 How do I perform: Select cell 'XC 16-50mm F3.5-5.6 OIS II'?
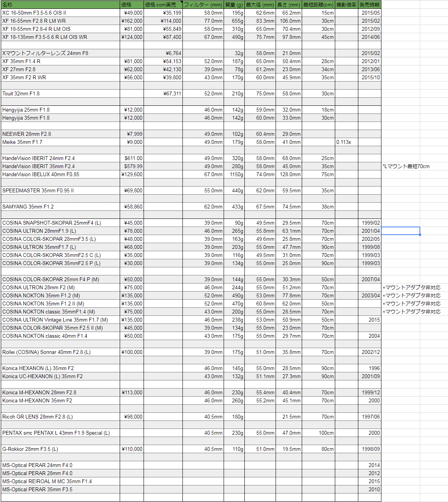click(60, 13)
